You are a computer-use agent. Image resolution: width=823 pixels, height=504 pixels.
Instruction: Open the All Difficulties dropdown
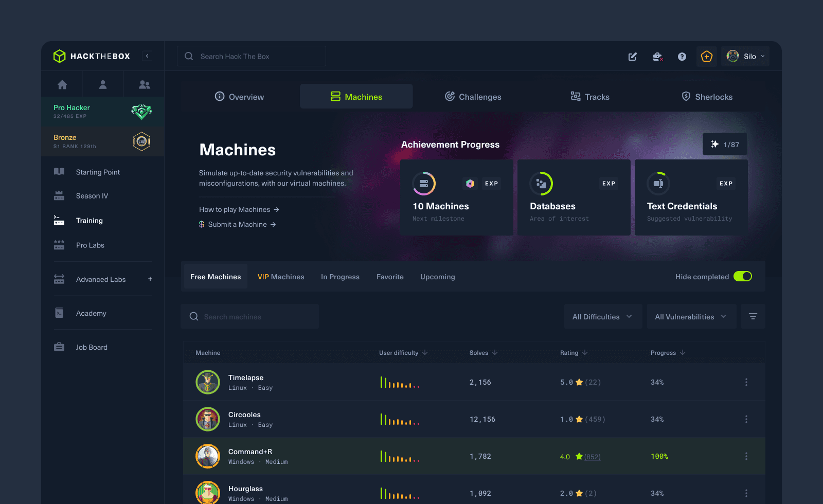(x=603, y=316)
